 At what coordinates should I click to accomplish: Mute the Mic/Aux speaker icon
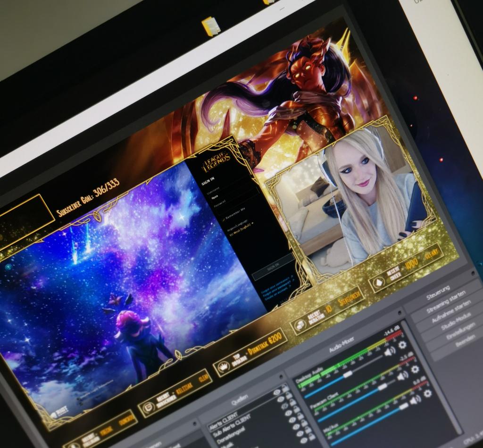415,400
